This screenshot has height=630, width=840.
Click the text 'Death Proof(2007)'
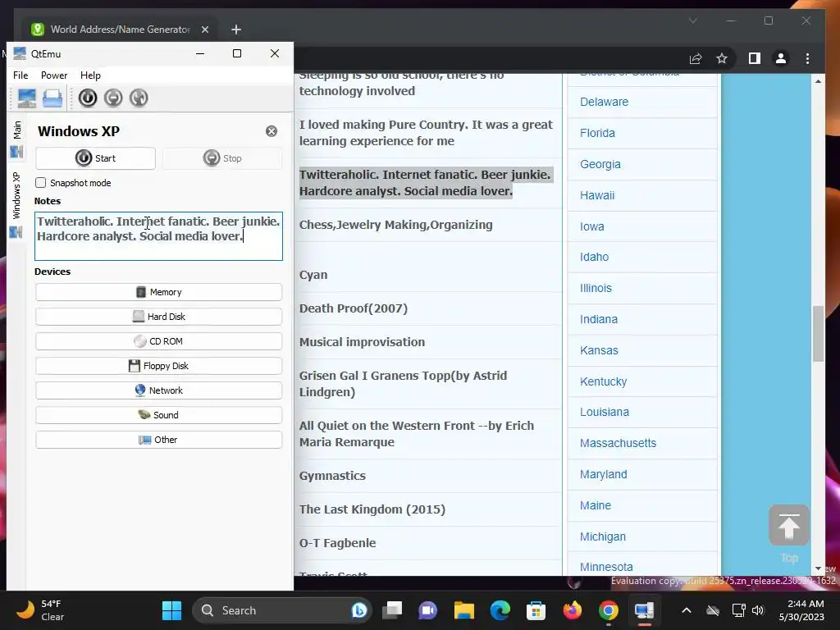tap(353, 308)
